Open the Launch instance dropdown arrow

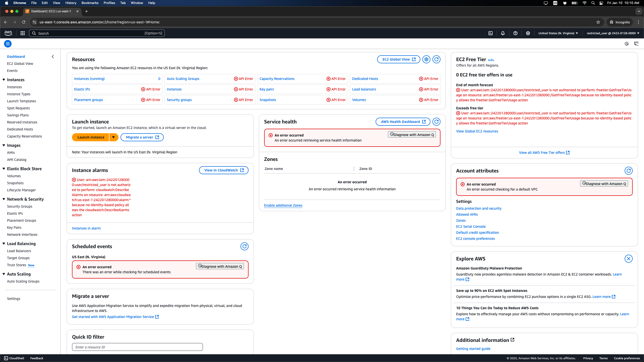(114, 137)
